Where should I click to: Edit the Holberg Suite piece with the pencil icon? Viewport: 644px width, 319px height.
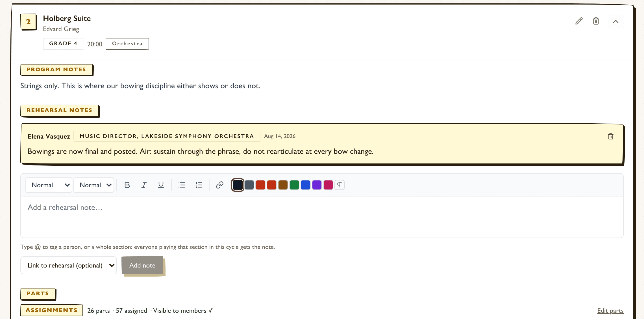coord(579,21)
